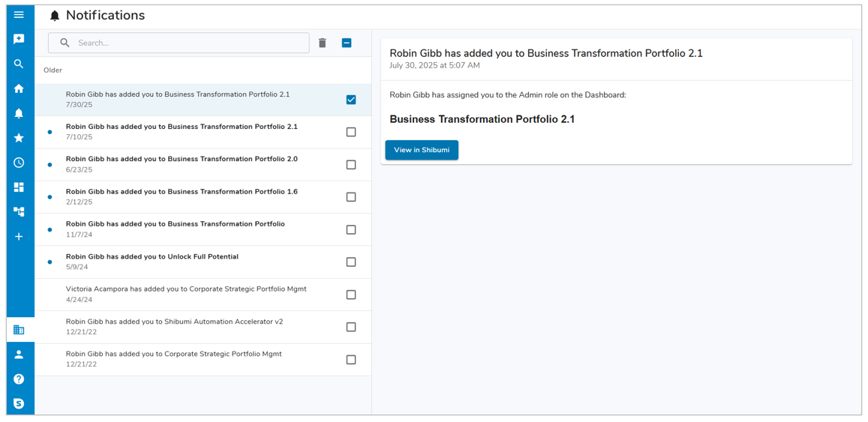Click the View in Shibumi button

(422, 150)
